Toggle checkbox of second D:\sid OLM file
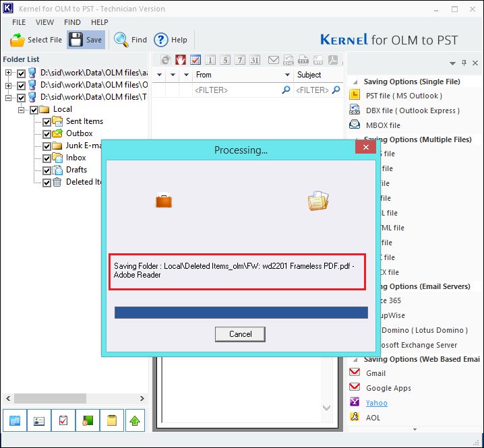Screen dimensions: 484x448 point(21,86)
